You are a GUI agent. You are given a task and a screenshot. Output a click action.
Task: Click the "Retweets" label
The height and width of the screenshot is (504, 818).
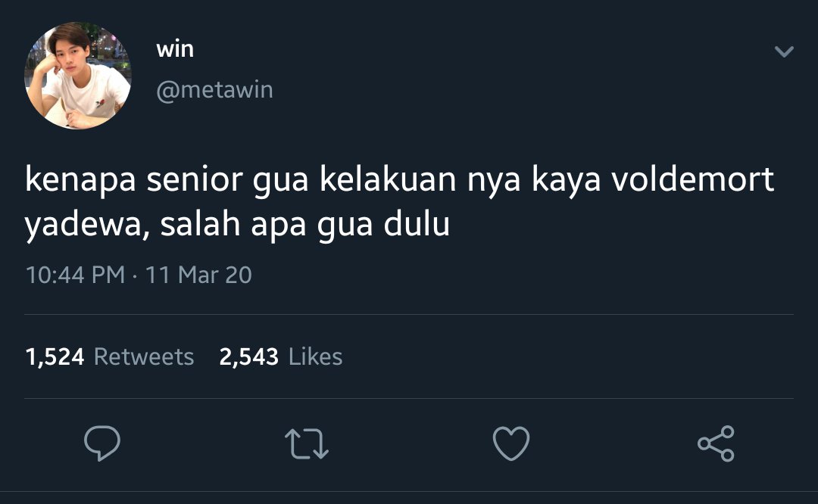[x=144, y=357]
